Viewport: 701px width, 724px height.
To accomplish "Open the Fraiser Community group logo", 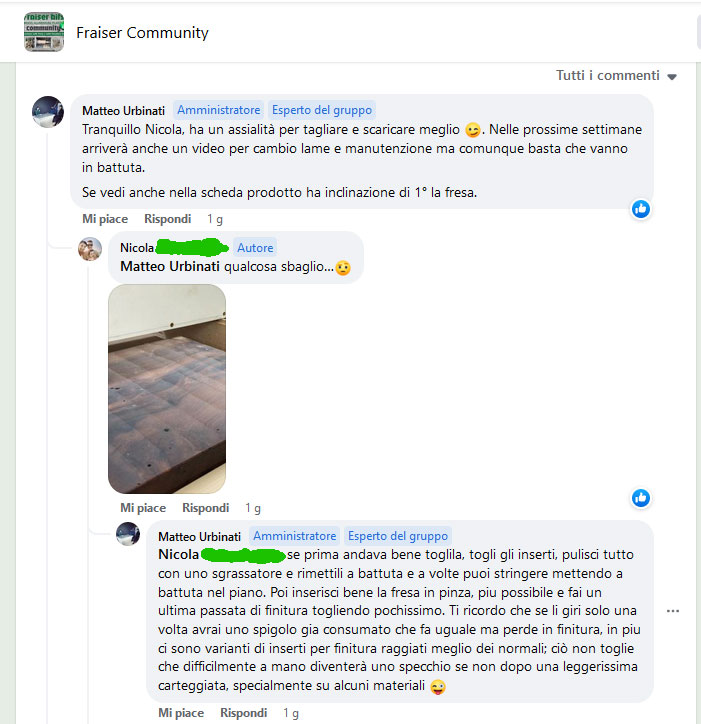I will click(44, 32).
